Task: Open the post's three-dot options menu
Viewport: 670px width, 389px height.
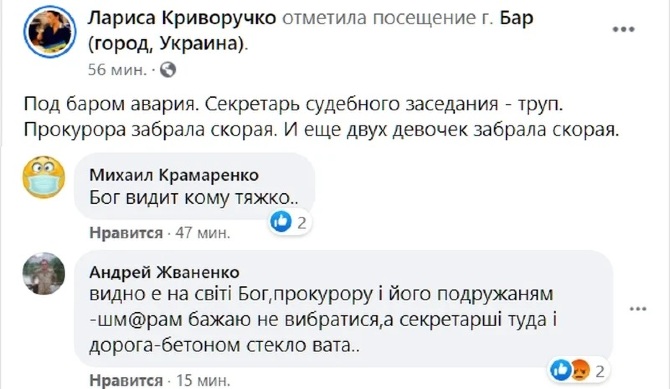Action: (x=623, y=29)
